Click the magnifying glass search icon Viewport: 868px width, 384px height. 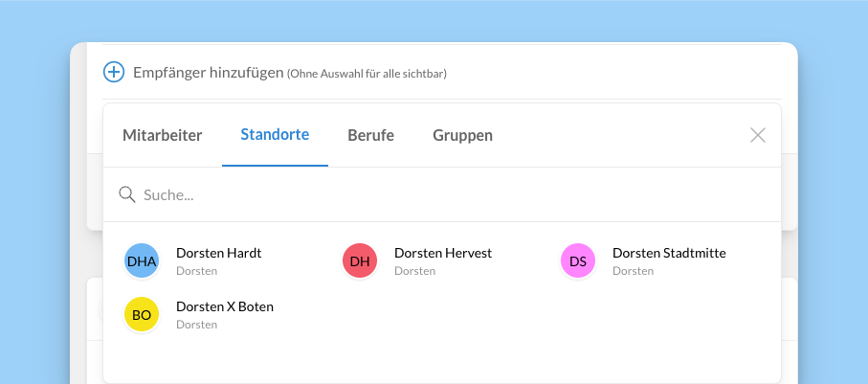pos(126,194)
